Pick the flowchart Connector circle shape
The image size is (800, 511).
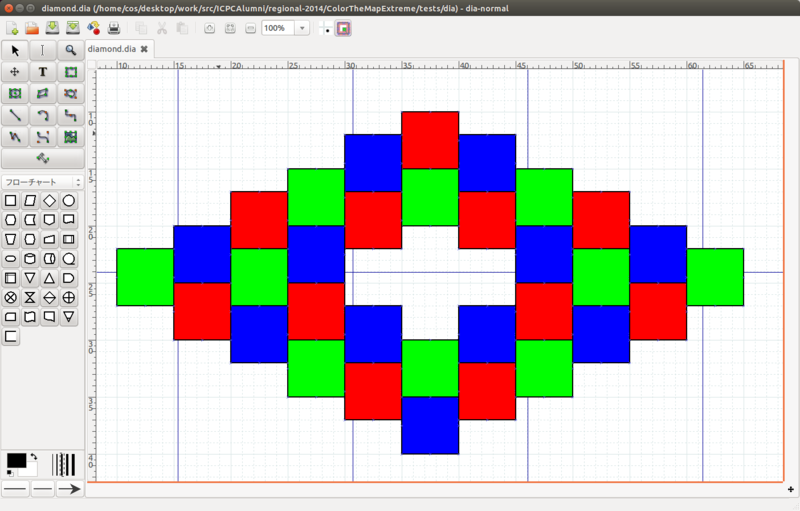coord(69,200)
